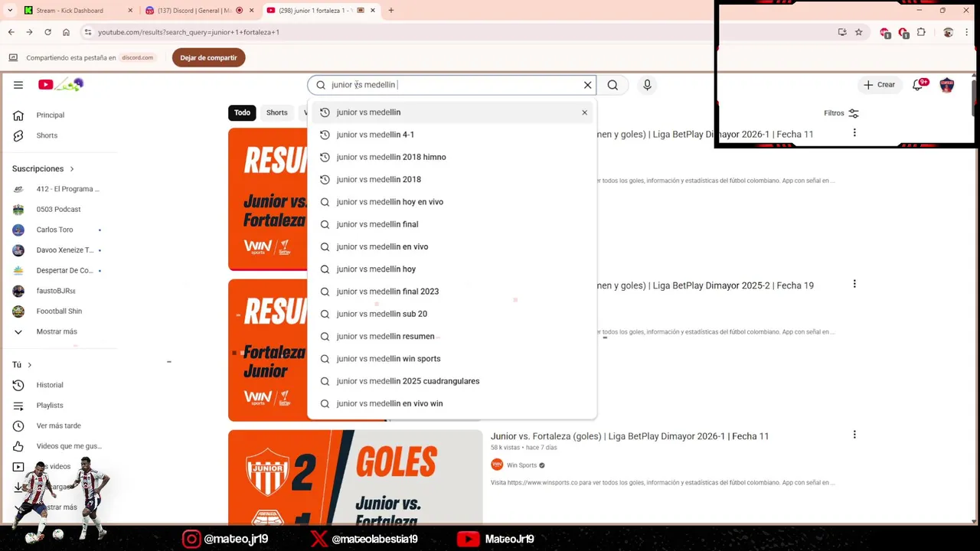Select suggestion 'junior vs medellin 2018'
This screenshot has height=551, width=980.
[452, 179]
